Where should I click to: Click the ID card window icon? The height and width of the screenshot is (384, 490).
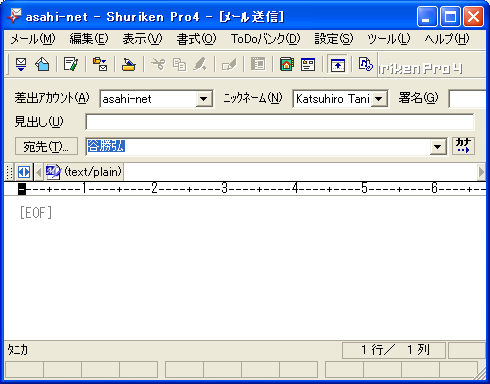(x=308, y=64)
